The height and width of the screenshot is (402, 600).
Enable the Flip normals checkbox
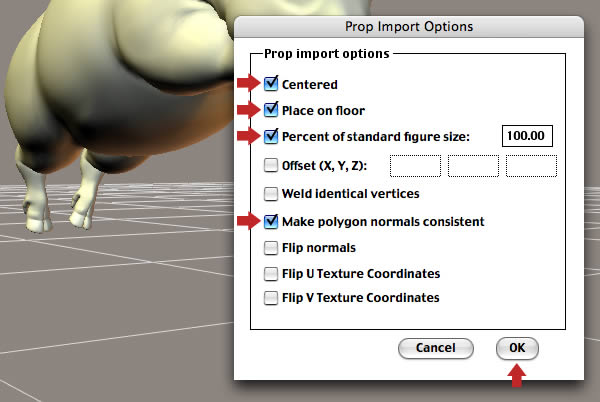(271, 248)
